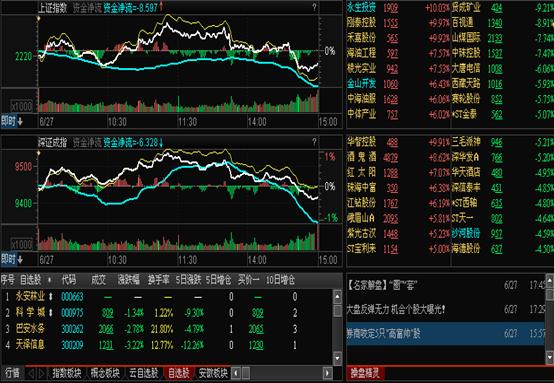Open news 大盘反弹无力 机会个股大曝光!

[x=396, y=310]
